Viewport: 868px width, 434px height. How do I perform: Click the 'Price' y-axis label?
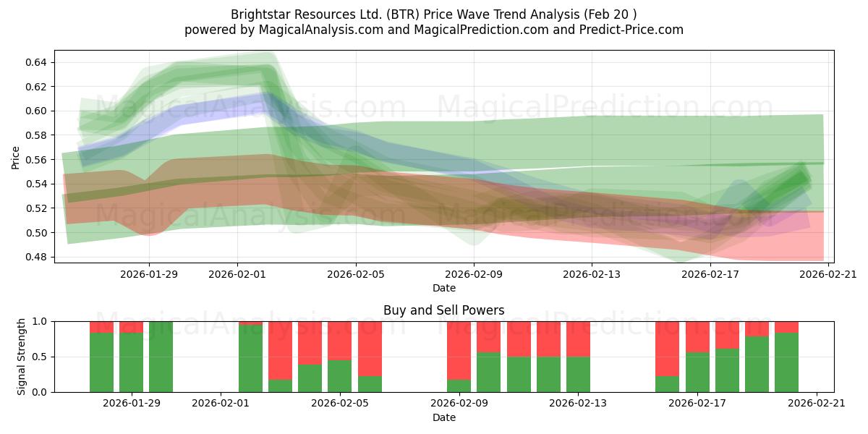pos(16,156)
